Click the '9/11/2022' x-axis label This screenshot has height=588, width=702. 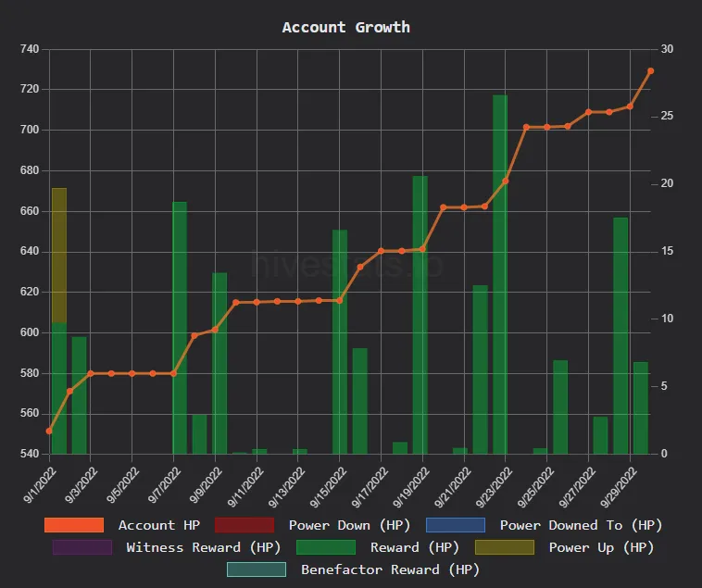coord(245,486)
